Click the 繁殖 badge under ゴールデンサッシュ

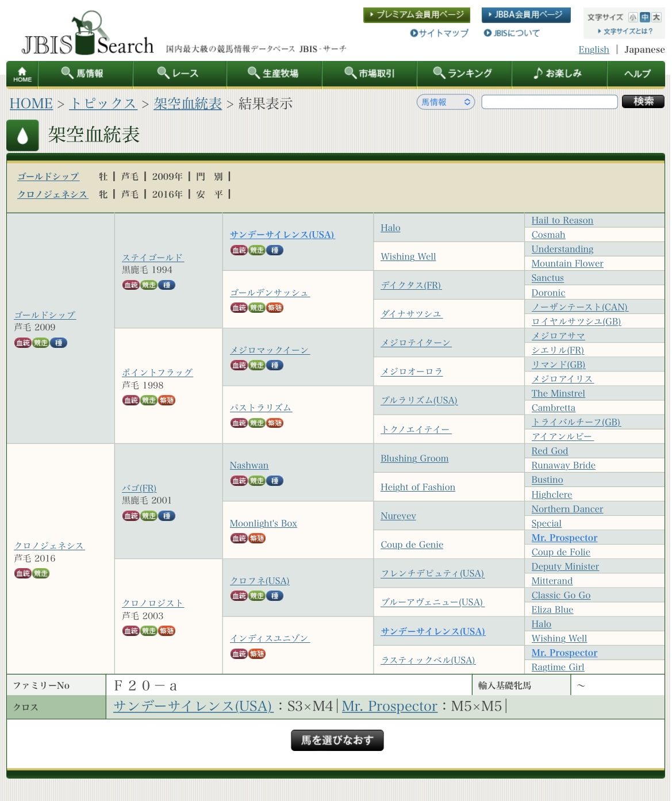click(275, 308)
